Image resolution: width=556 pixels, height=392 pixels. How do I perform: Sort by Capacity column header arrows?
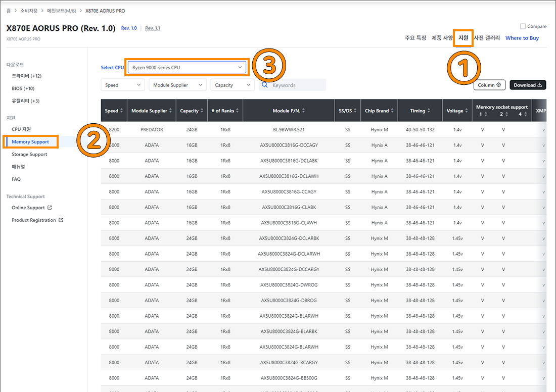[x=202, y=111]
